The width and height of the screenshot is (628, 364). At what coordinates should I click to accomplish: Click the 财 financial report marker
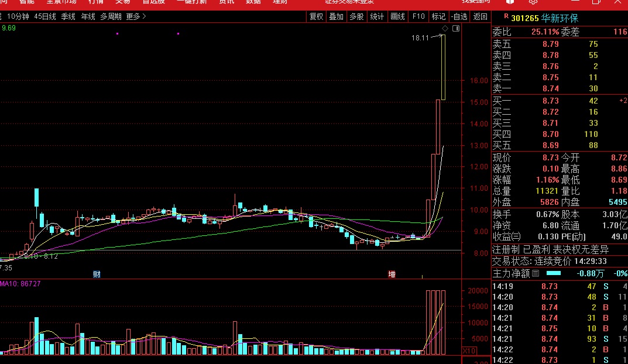click(x=97, y=274)
